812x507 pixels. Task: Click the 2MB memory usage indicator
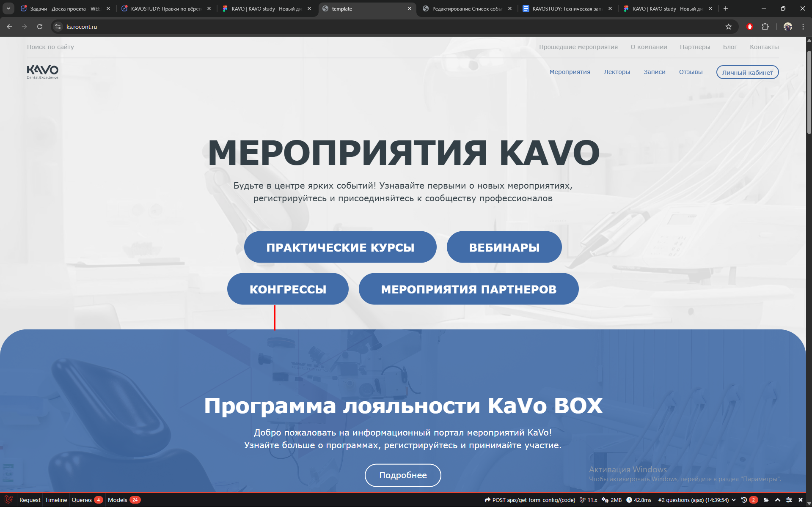coord(612,500)
